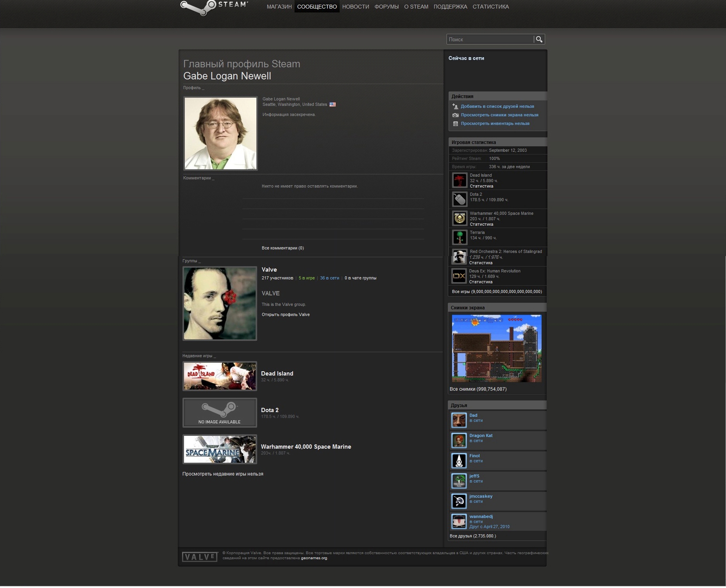Open ПОДДЕРЖКА in the navigation bar

coord(450,7)
